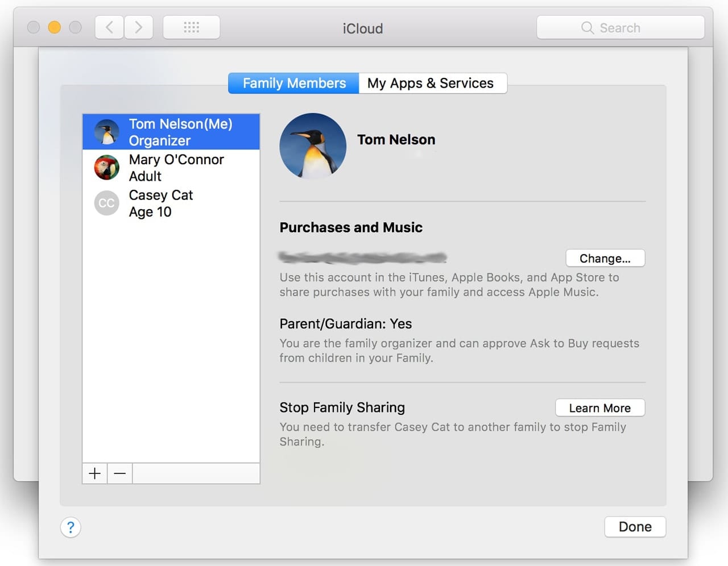Viewport: 728px width, 566px height.
Task: Click the blurred Apple ID account text
Action: 363,257
